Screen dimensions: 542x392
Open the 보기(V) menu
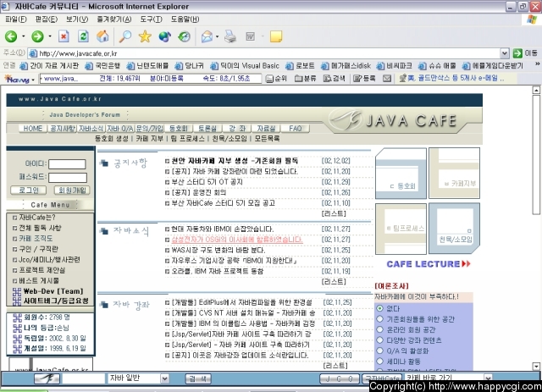click(77, 19)
